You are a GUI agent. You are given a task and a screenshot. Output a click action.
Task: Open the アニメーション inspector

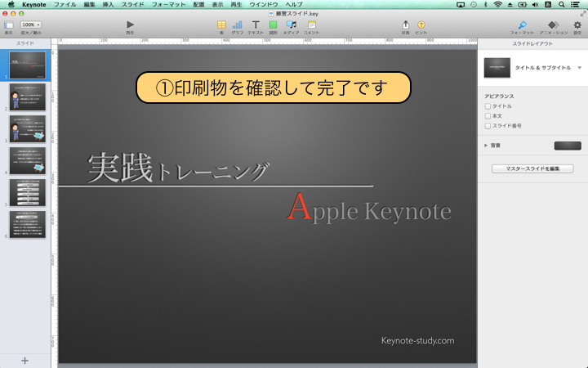(553, 25)
